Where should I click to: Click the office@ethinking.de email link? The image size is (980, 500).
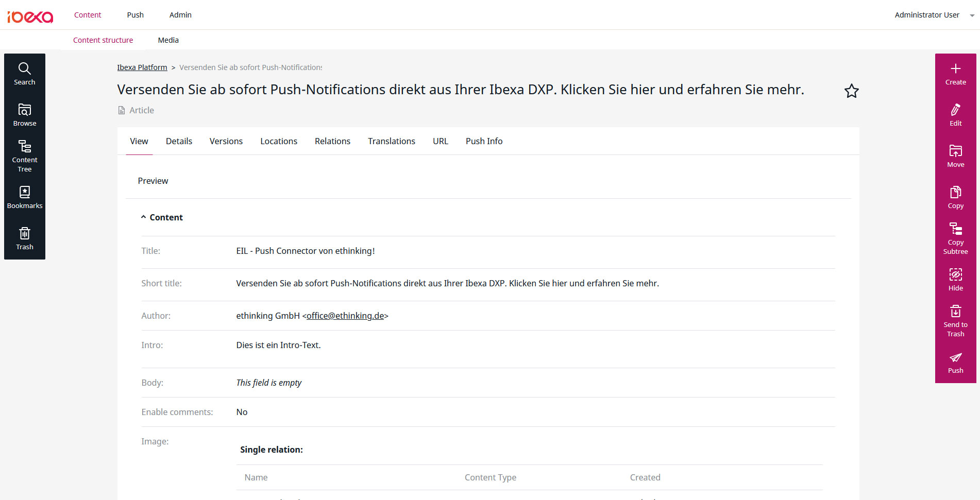click(345, 316)
